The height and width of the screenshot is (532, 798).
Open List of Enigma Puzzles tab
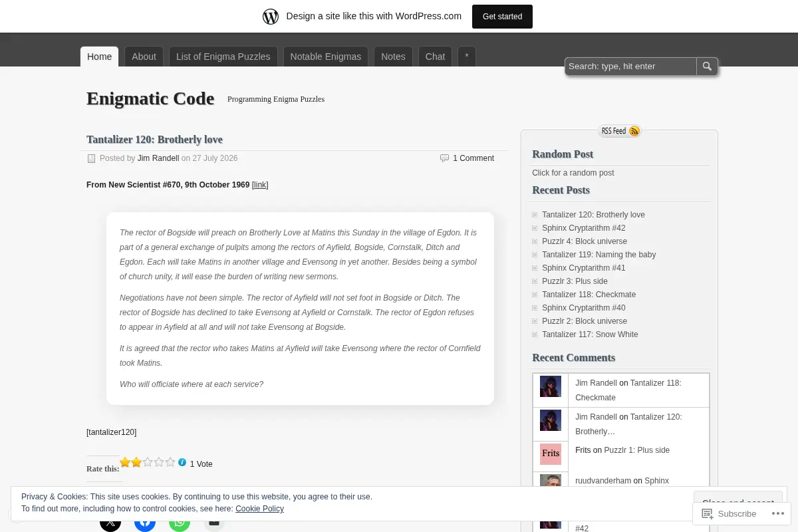(223, 57)
